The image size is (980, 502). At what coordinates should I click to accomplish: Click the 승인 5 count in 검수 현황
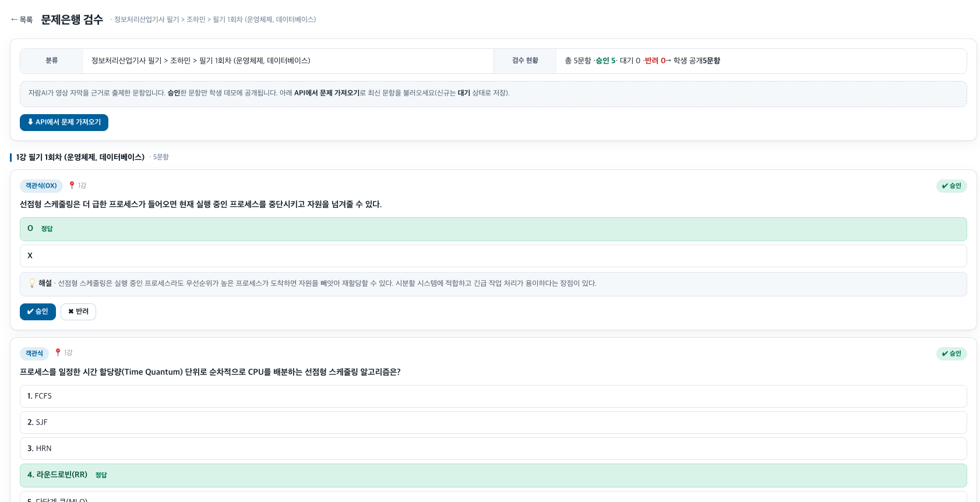tap(605, 61)
